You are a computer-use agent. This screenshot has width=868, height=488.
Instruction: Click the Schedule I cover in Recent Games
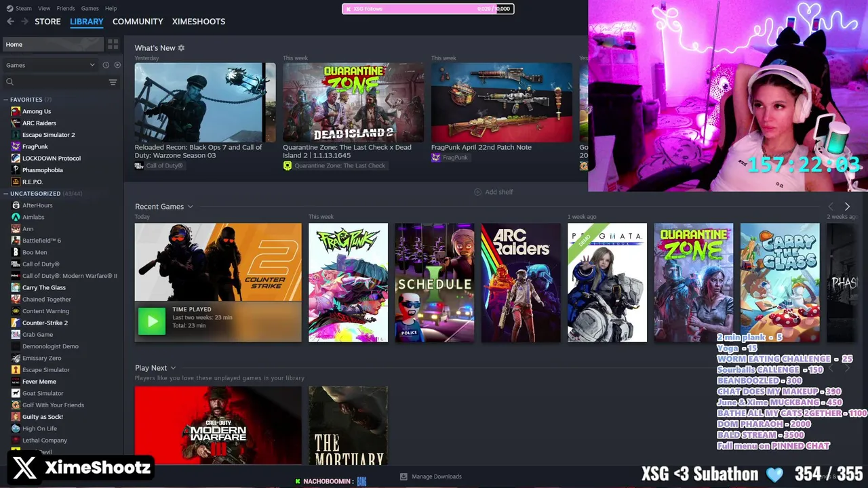coord(435,283)
